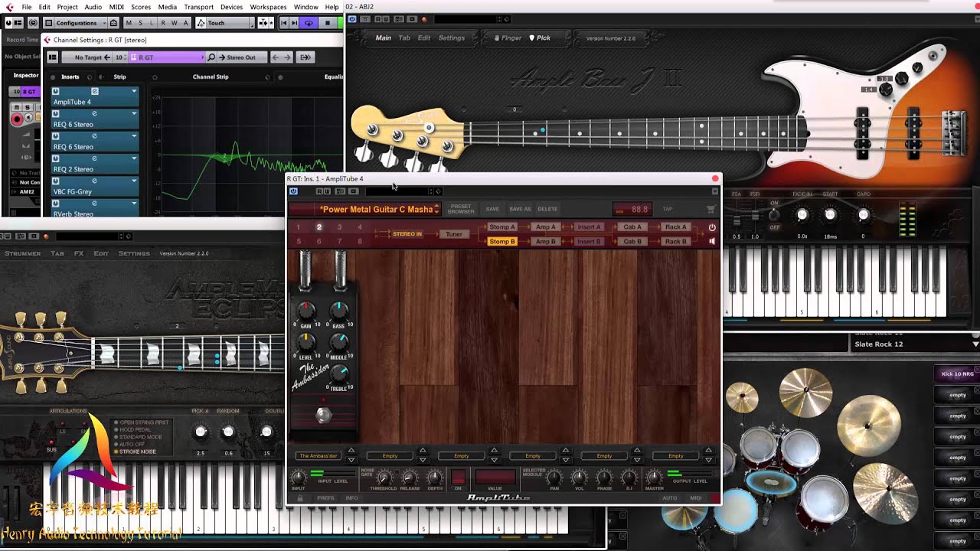Image resolution: width=980 pixels, height=551 pixels.
Task: Select the Amp B module
Action: click(x=546, y=242)
